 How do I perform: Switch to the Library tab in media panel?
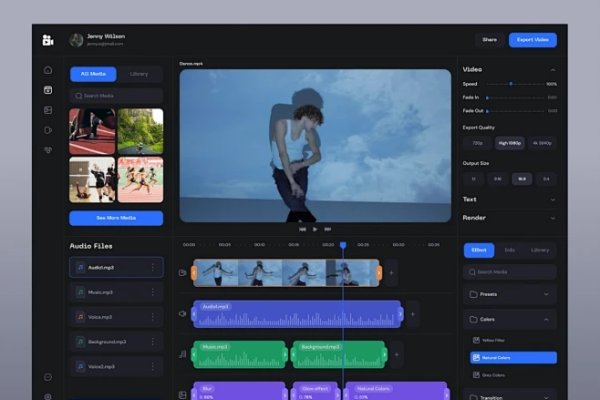click(139, 74)
